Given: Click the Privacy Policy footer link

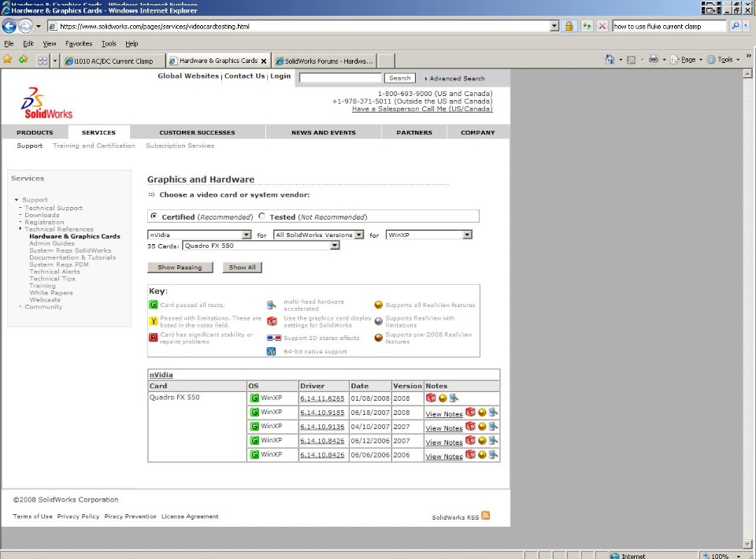Looking at the screenshot, I should [78, 516].
